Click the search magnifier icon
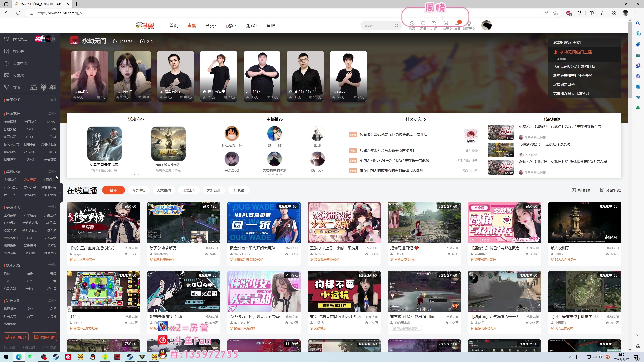Image resolution: width=644 pixels, height=362 pixels. [396, 26]
